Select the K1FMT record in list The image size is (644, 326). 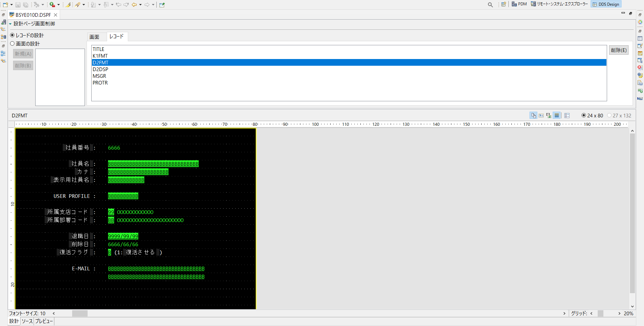click(349, 56)
